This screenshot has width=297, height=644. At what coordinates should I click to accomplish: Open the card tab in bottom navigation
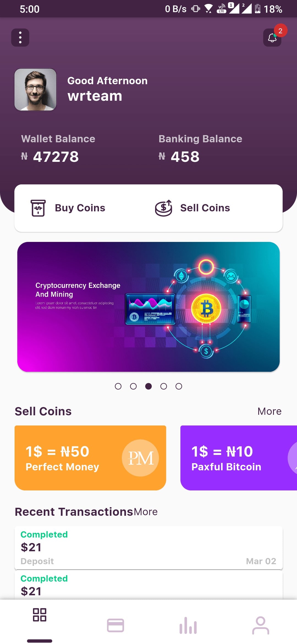tap(116, 625)
